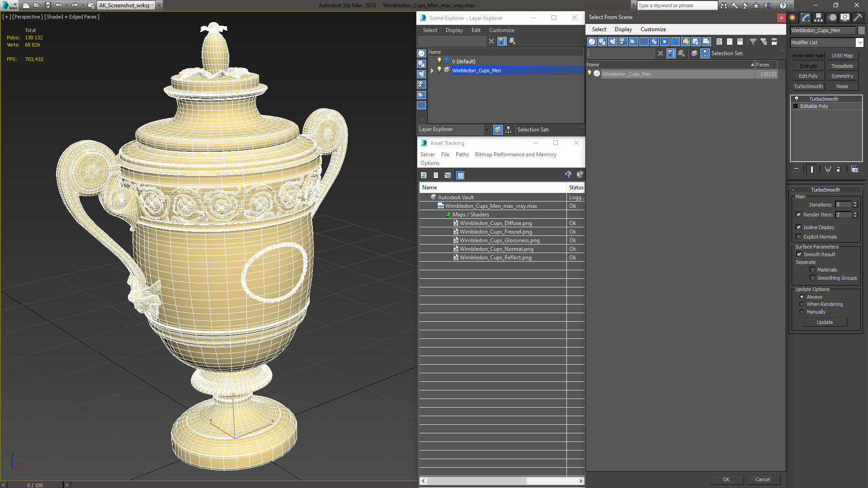Click Invert Selection icon in Select From Scene

(x=740, y=42)
